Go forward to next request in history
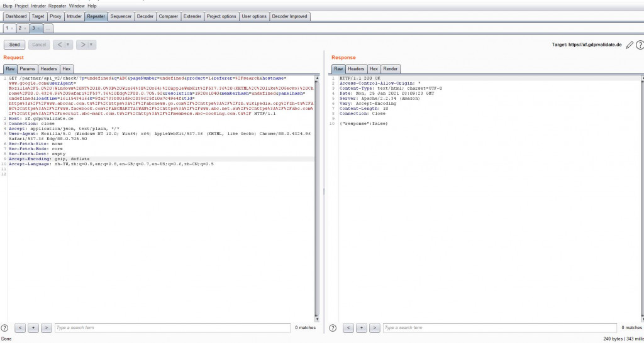 [x=82, y=45]
